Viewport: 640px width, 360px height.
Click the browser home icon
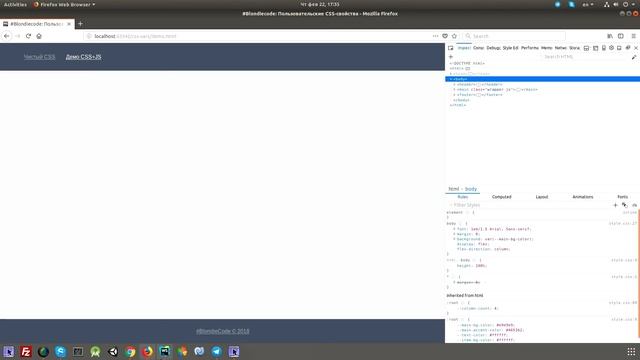click(39, 36)
